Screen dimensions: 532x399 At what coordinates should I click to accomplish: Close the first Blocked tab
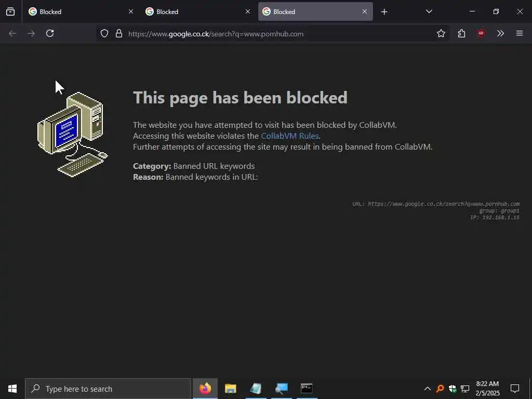[131, 11]
